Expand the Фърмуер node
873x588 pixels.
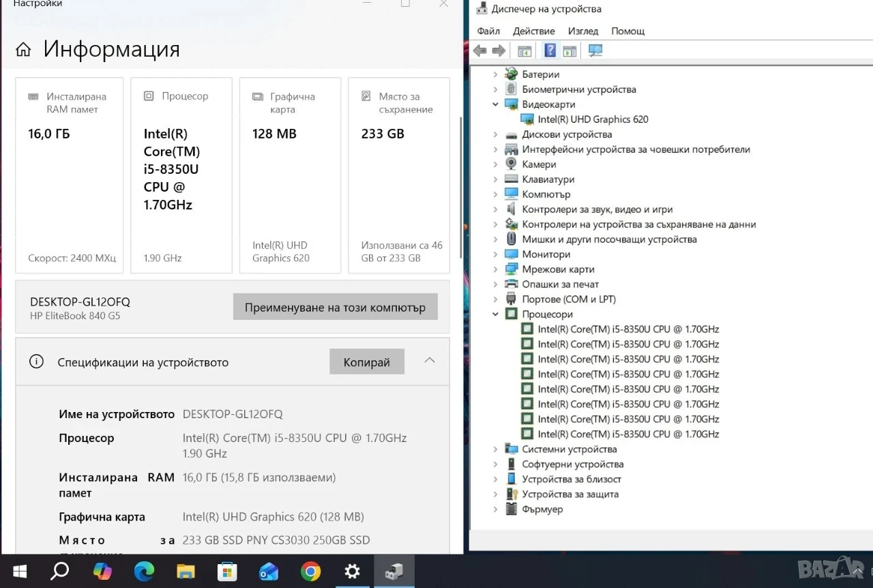click(496, 510)
